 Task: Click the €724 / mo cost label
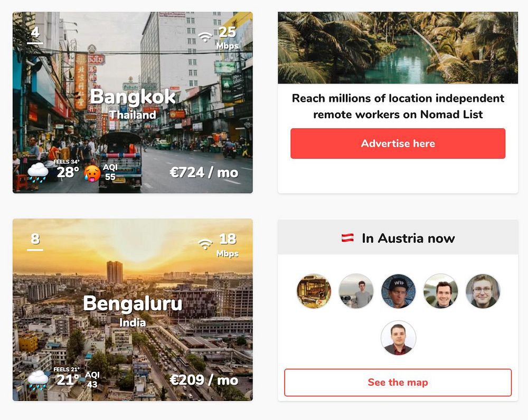[204, 173]
